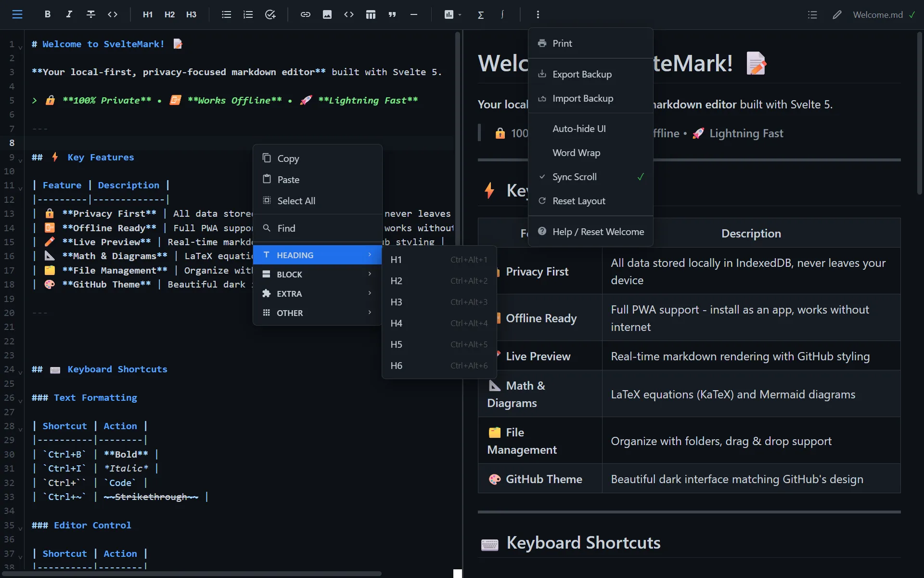The height and width of the screenshot is (578, 924).
Task: Click the editor horizontal scrollbar
Action: 192,574
